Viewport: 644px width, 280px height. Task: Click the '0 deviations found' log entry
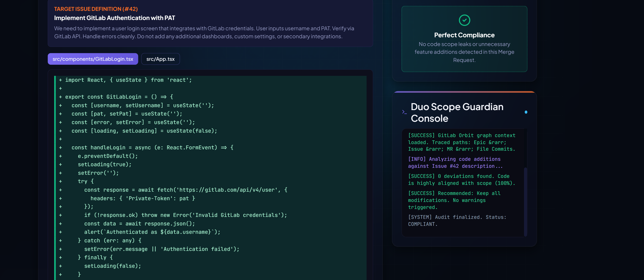461,180
